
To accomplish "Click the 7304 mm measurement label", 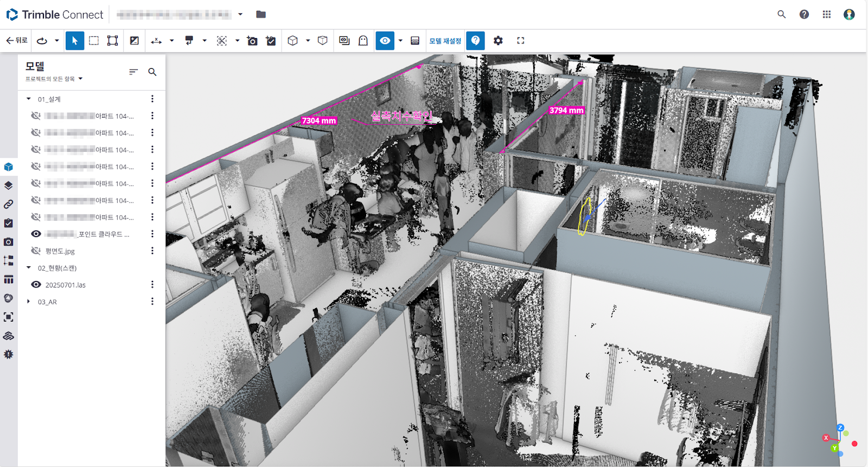I will tap(319, 121).
